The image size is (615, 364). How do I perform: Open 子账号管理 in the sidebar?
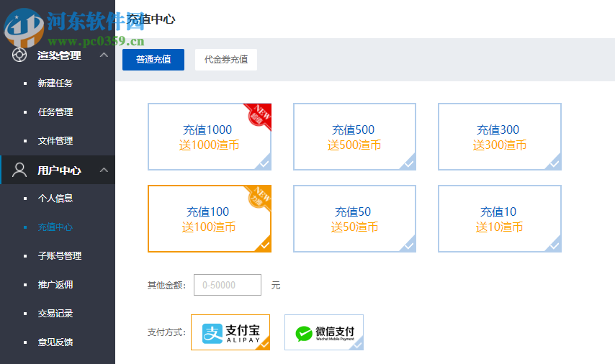pyautogui.click(x=60, y=256)
